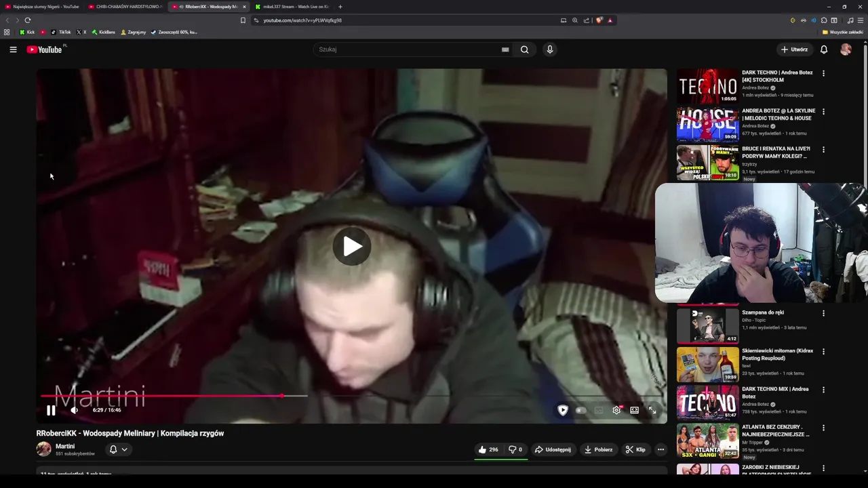Dislike the video with thumbs down
The width and height of the screenshot is (868, 488).
(515, 449)
